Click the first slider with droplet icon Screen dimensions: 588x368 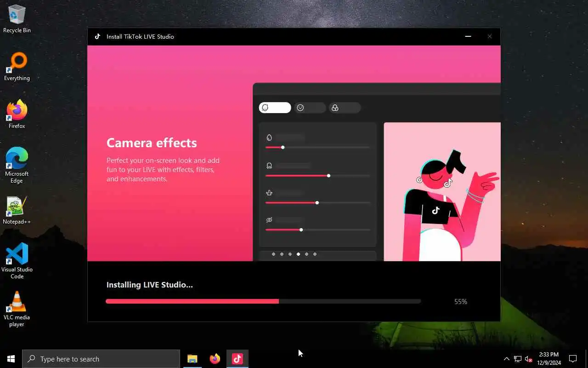point(317,147)
